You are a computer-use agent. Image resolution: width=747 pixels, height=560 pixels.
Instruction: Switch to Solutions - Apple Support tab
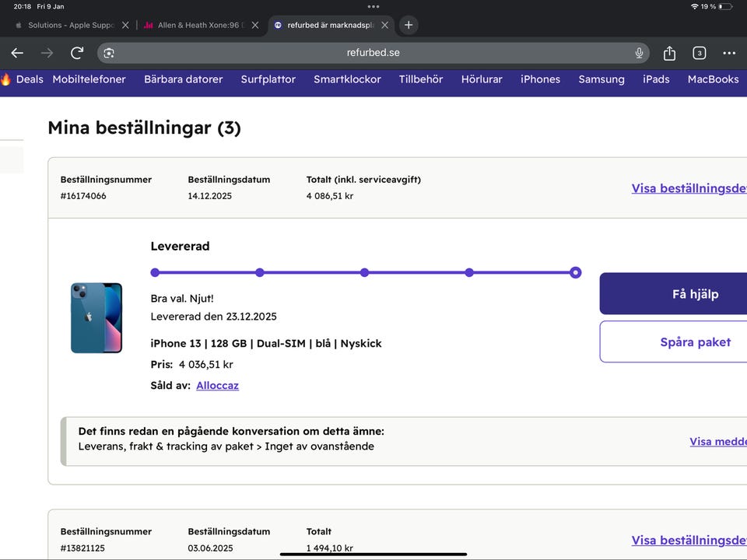tap(66, 25)
